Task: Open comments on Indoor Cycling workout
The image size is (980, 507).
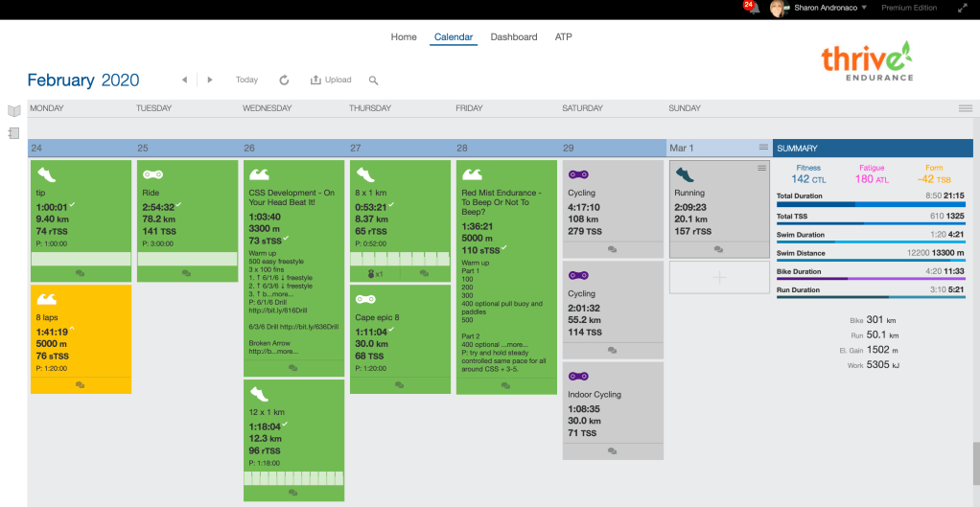Action: coord(611,450)
